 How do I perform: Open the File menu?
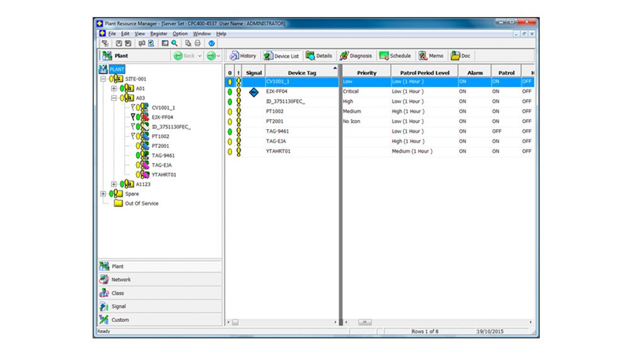(112, 33)
